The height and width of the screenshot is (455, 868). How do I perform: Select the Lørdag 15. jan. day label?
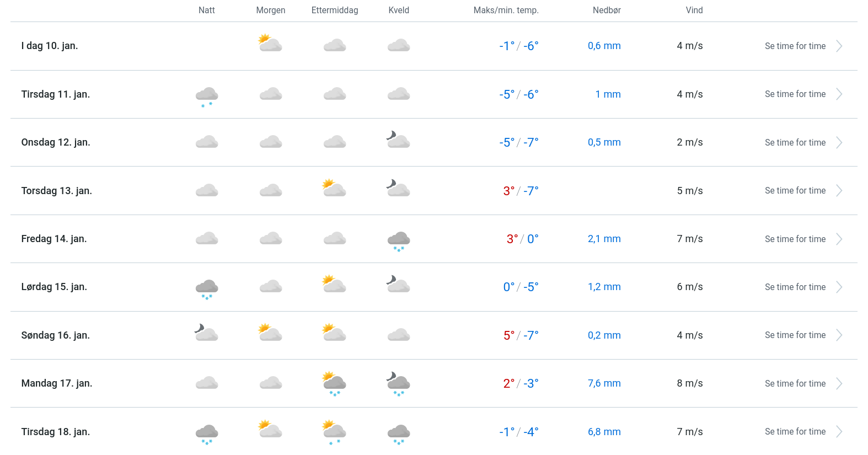[54, 287]
